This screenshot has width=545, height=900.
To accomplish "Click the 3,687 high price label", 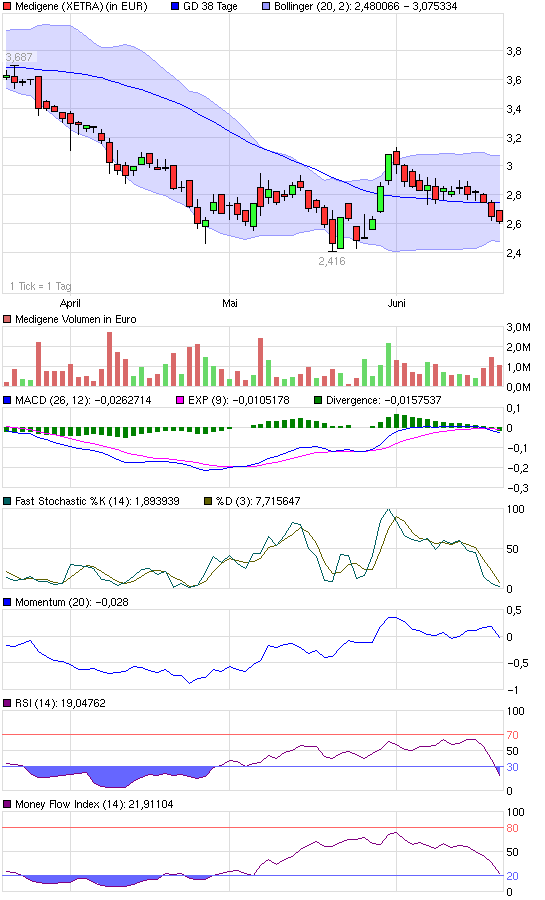I will [x=19, y=57].
